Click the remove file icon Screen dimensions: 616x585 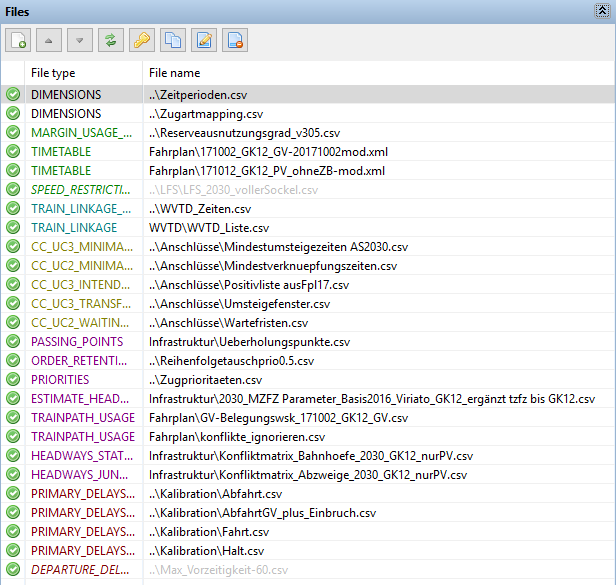pos(235,40)
